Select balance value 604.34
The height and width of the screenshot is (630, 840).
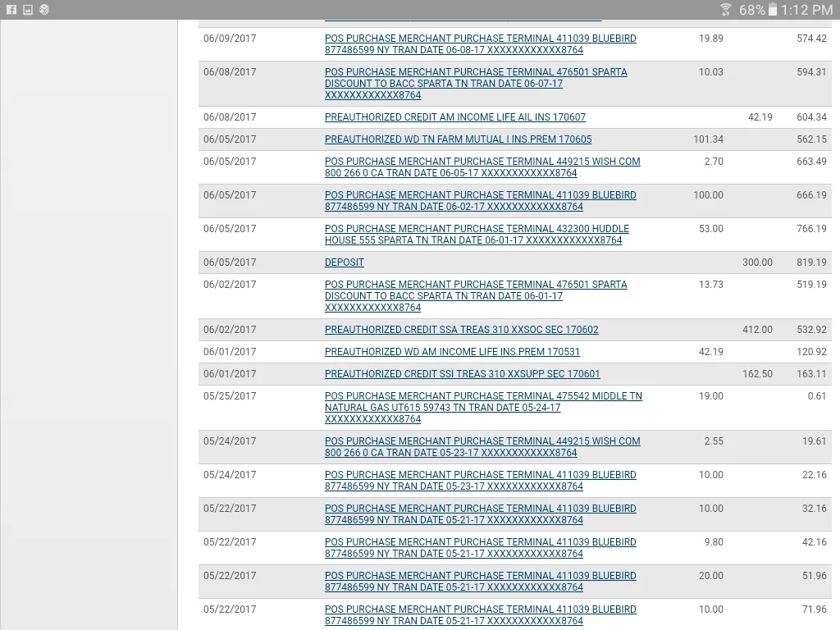pyautogui.click(x=811, y=116)
